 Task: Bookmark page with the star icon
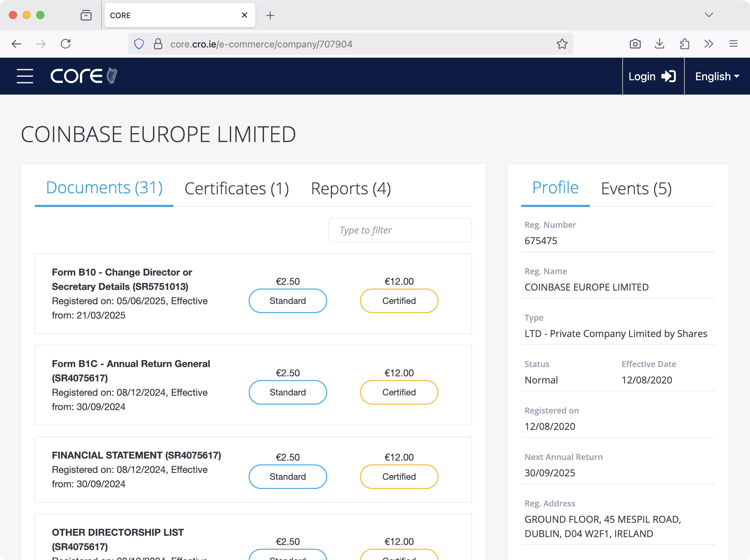tap(562, 44)
